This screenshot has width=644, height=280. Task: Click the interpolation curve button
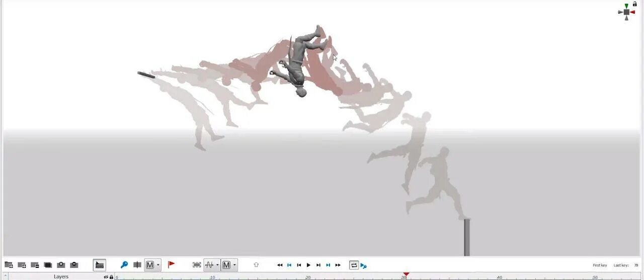pyautogui.click(x=210, y=265)
